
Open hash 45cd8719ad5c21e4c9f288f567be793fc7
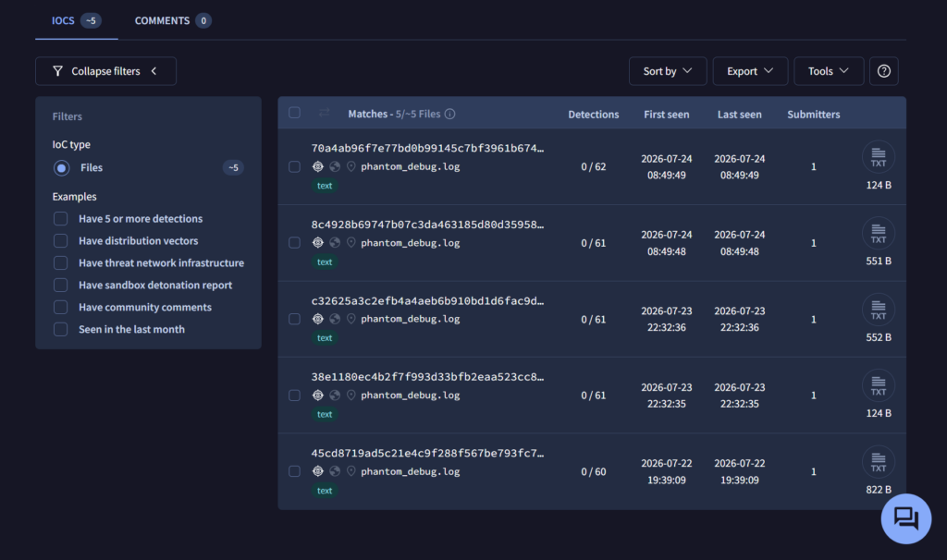(427, 453)
